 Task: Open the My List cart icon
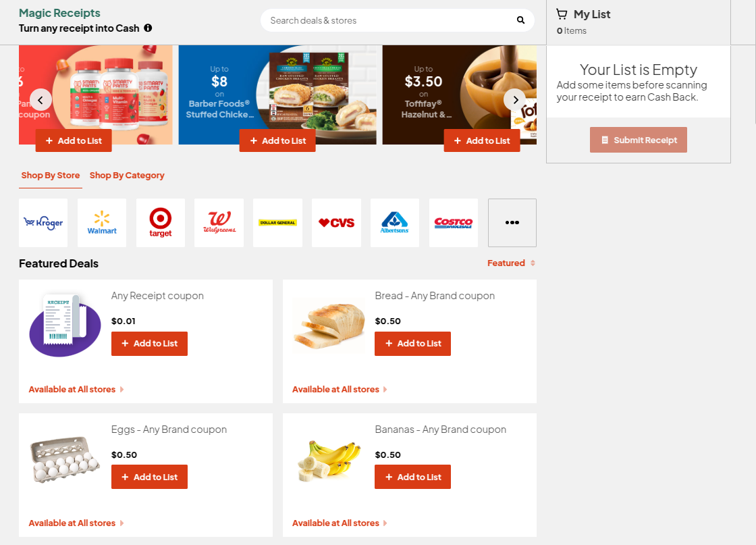click(562, 14)
